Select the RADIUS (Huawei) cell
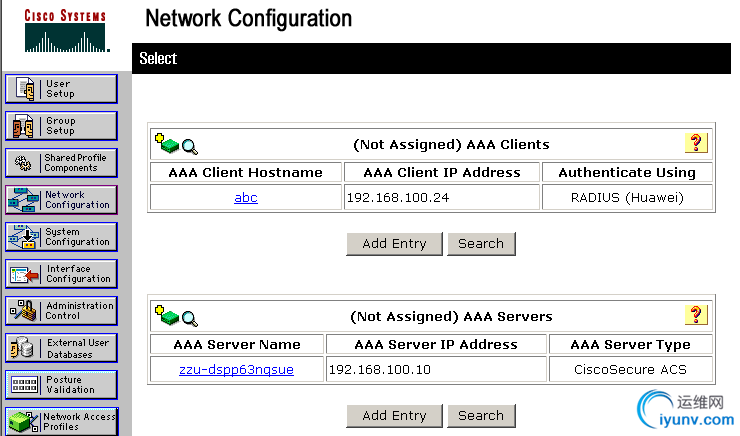 (627, 197)
